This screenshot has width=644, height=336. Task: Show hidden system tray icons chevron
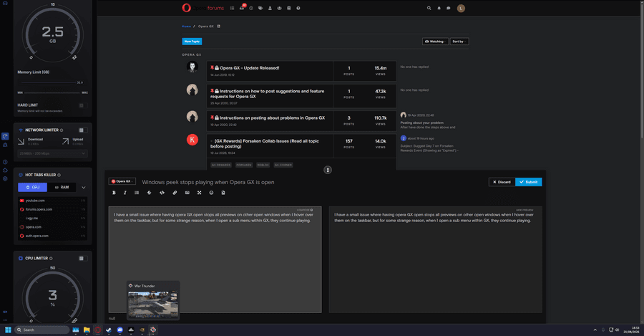tap(595, 330)
